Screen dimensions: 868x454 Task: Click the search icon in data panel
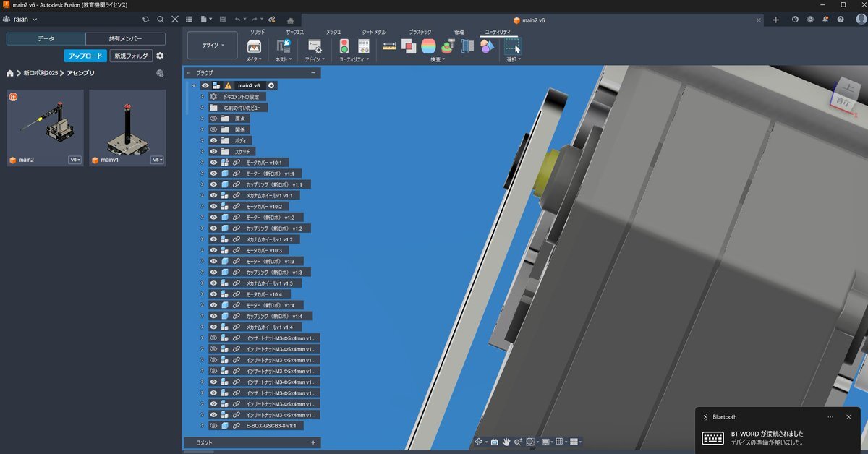[161, 20]
